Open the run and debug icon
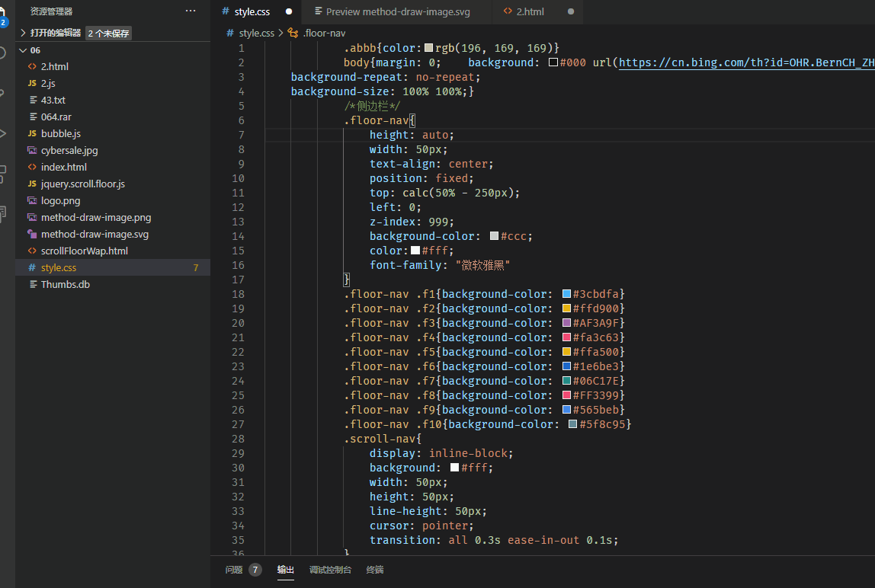 point(3,133)
